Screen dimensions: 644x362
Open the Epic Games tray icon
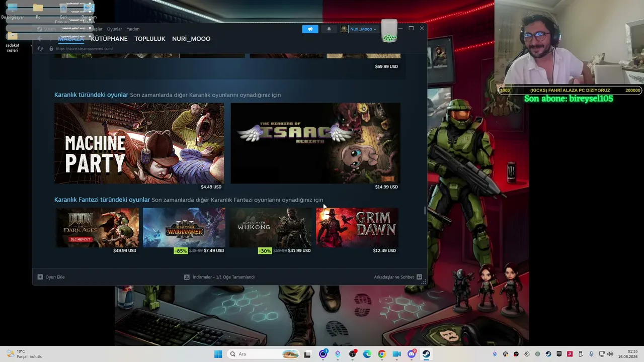coord(559,354)
